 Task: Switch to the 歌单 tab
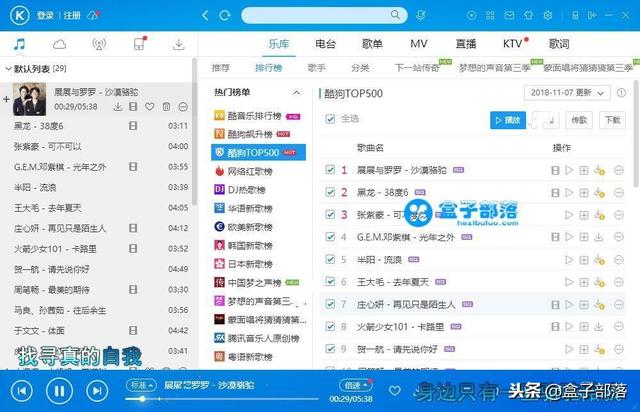click(x=372, y=44)
